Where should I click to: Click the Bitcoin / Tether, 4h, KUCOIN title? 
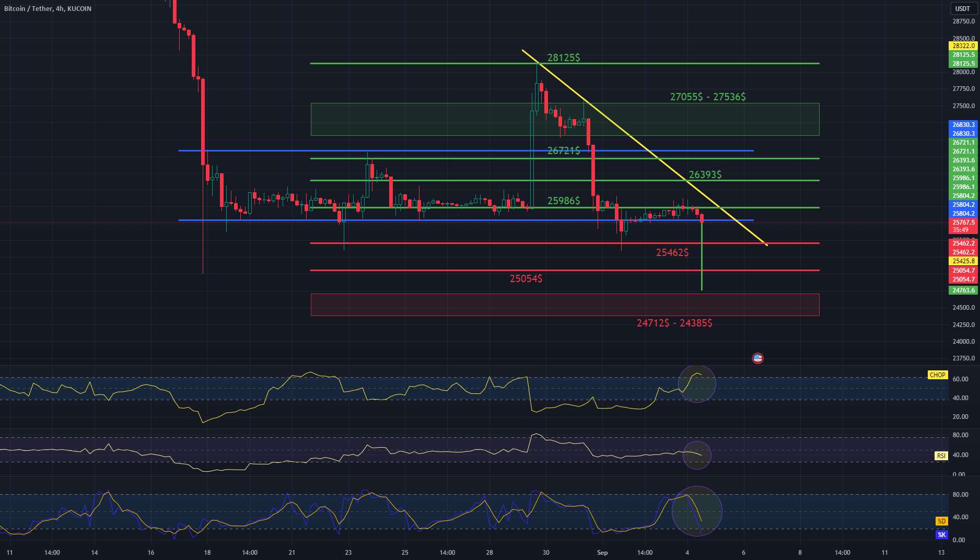pyautogui.click(x=48, y=8)
